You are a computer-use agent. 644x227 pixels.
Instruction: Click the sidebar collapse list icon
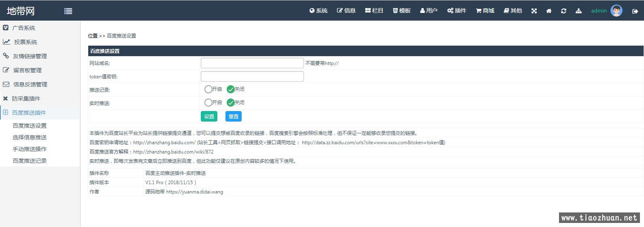click(68, 11)
